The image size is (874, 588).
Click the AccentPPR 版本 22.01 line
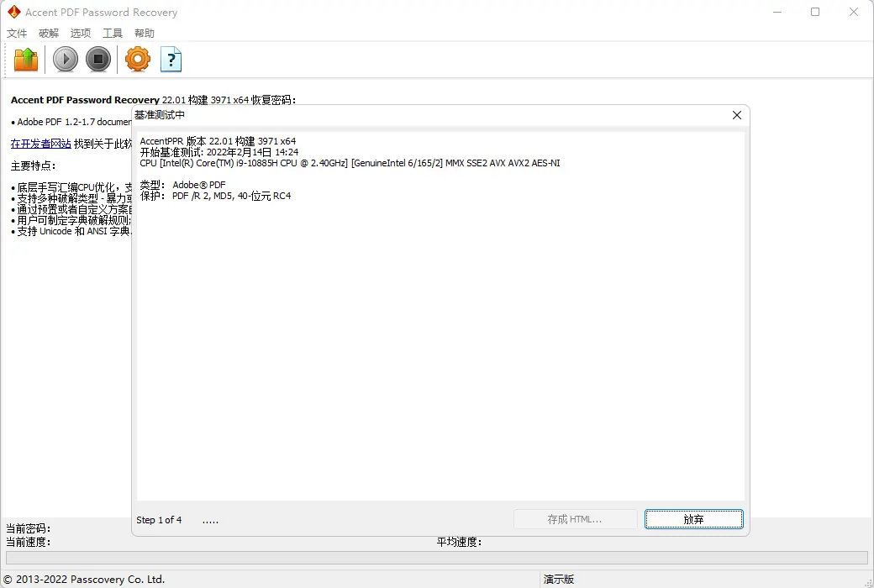(x=218, y=142)
